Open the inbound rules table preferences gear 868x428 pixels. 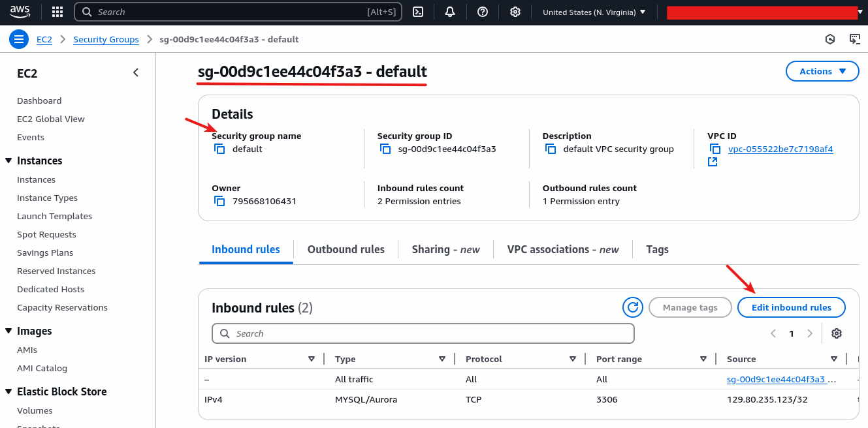pos(837,333)
